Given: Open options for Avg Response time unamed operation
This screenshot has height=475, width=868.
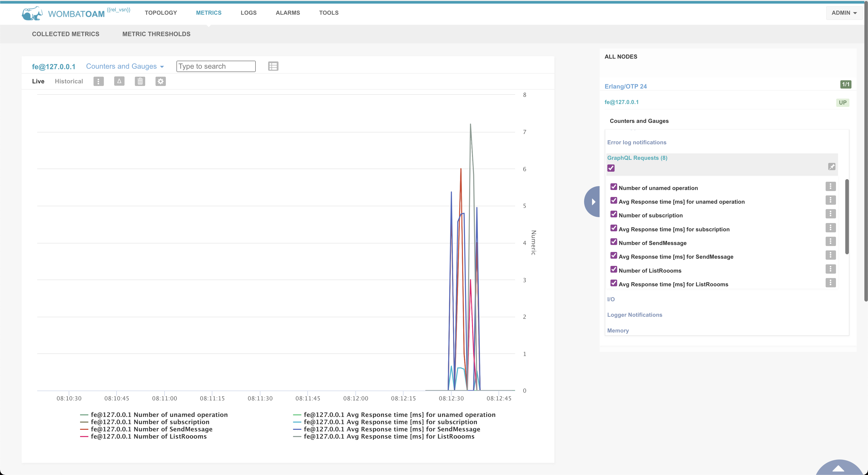Looking at the screenshot, I should [x=830, y=200].
